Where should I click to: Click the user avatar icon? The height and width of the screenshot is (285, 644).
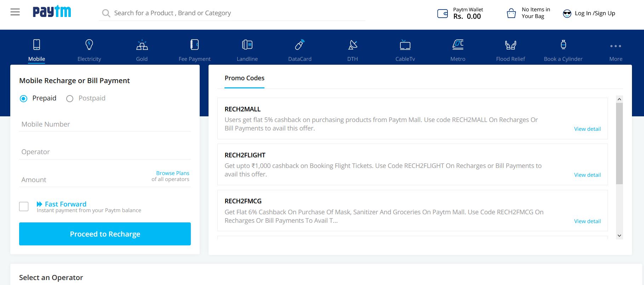click(567, 13)
